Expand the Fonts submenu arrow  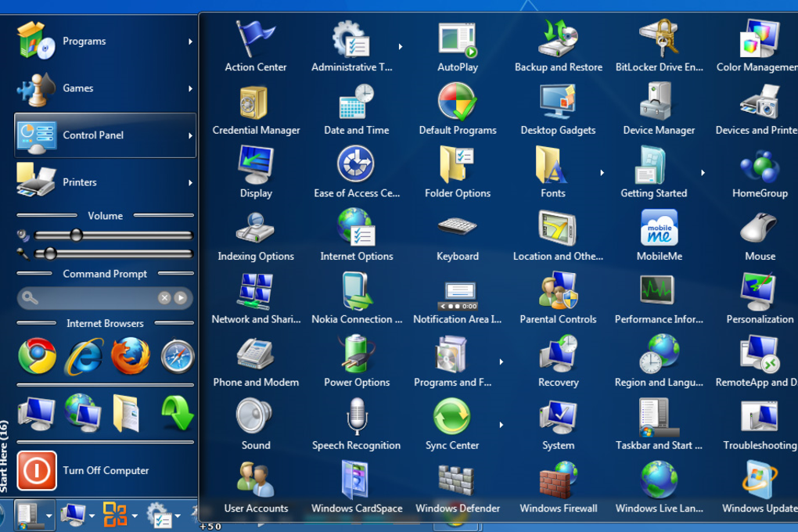coord(602,173)
